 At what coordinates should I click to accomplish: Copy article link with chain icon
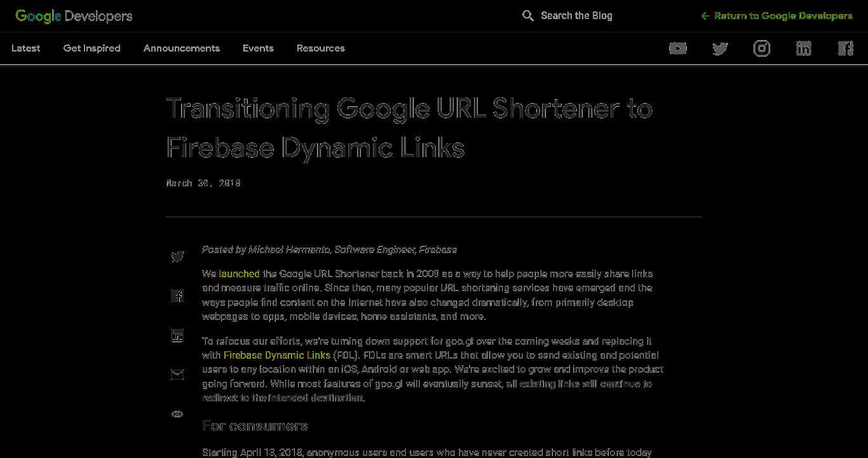[177, 414]
